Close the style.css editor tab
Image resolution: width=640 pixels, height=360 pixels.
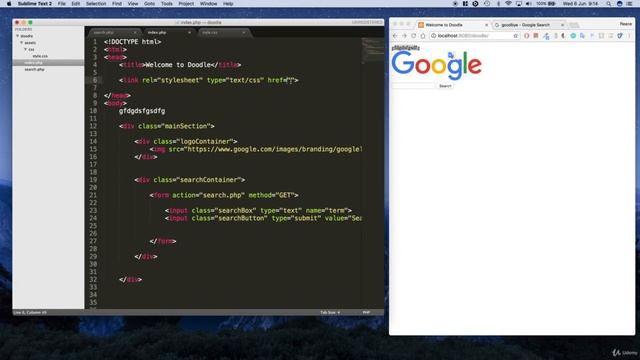[x=244, y=33]
